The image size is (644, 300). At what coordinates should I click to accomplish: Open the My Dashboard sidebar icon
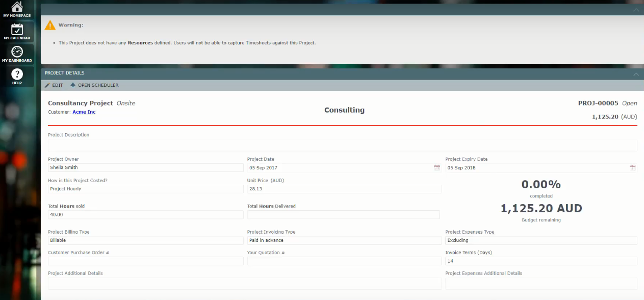pyautogui.click(x=17, y=53)
